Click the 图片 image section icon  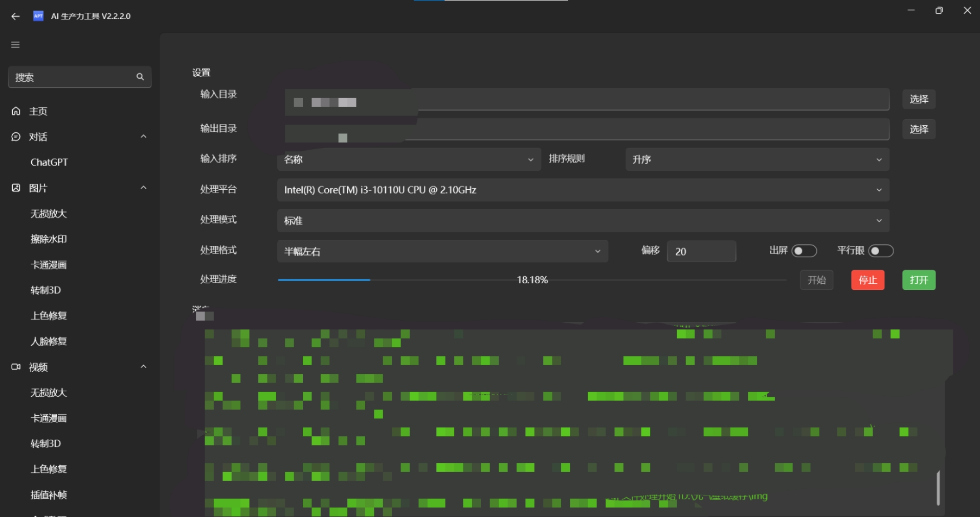coord(16,188)
